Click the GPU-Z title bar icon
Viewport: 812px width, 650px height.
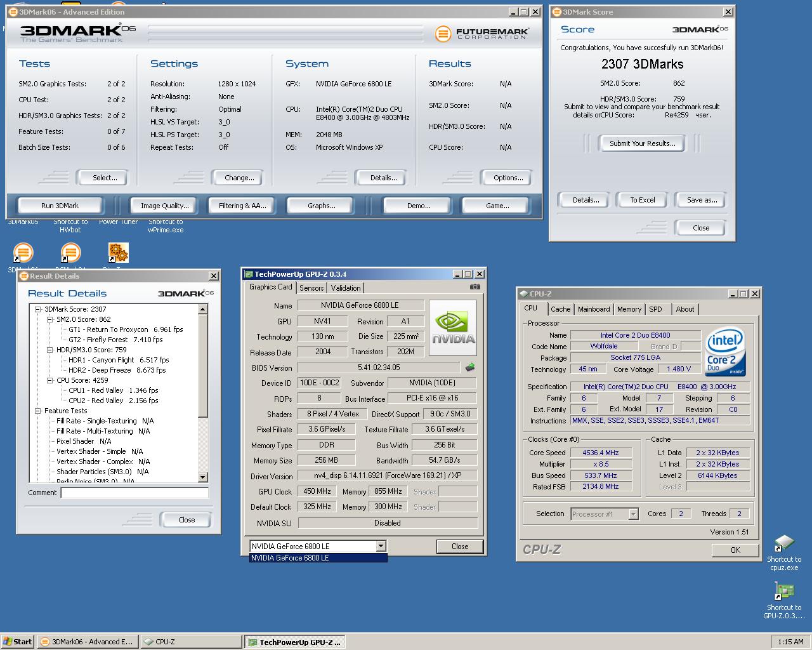(x=248, y=274)
